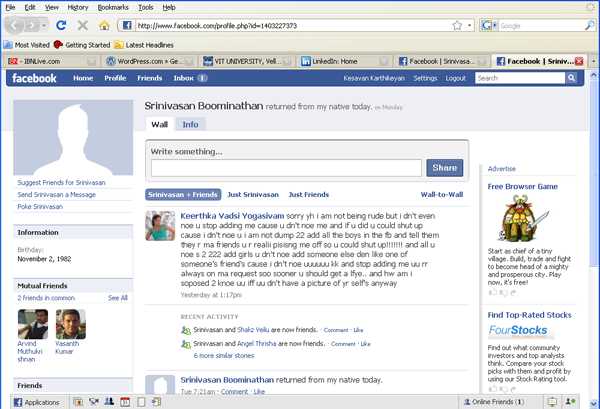This screenshot has width=600, height=409.
Task: Open Applications menu in bottom bar
Action: pyautogui.click(x=35, y=401)
